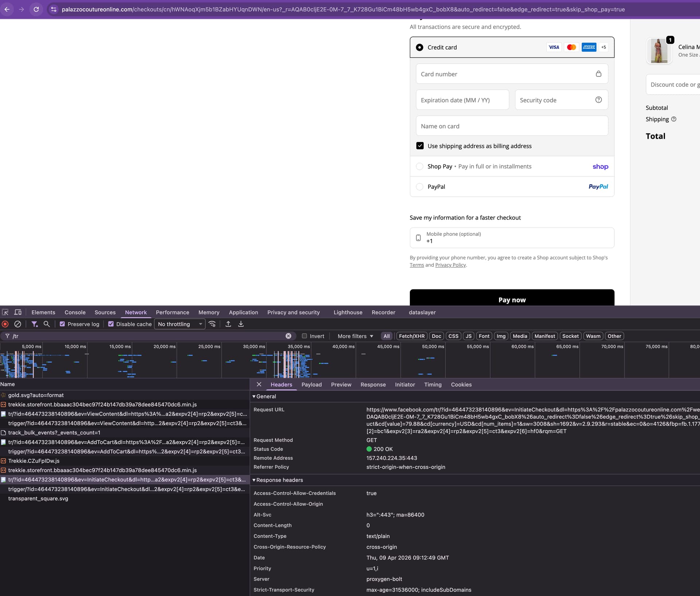Click the export HAR download icon
700x596 pixels.
click(241, 324)
